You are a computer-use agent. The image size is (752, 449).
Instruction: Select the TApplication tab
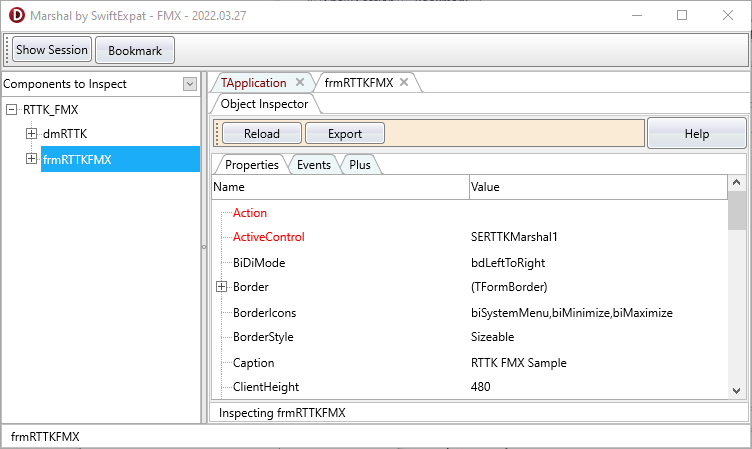(253, 83)
